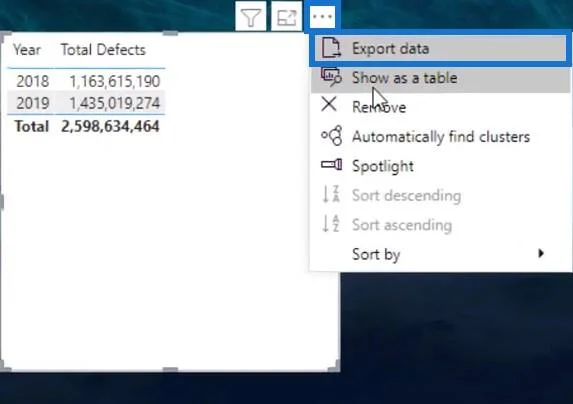Click the Export data page icon
Screen dimensions: 573x404
click(331, 48)
